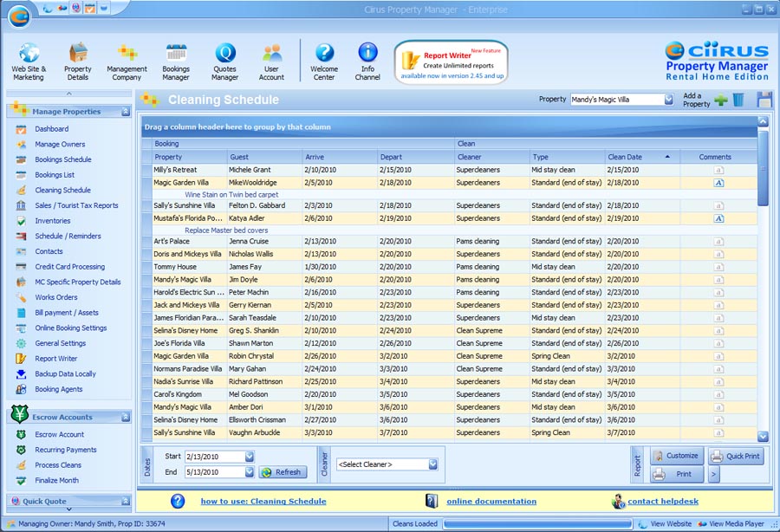
Task: Open comment icon for Magic Garden Villa MikeWooldridge row
Action: (x=718, y=183)
